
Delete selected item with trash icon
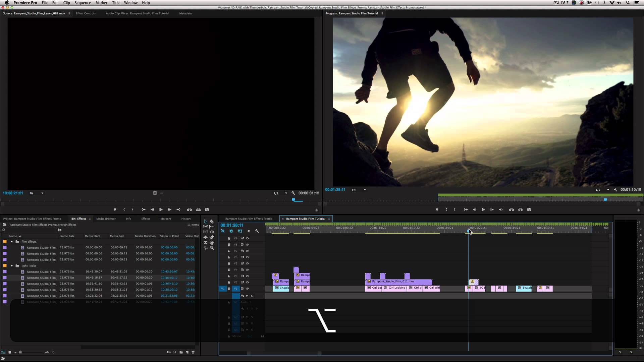tap(193, 352)
